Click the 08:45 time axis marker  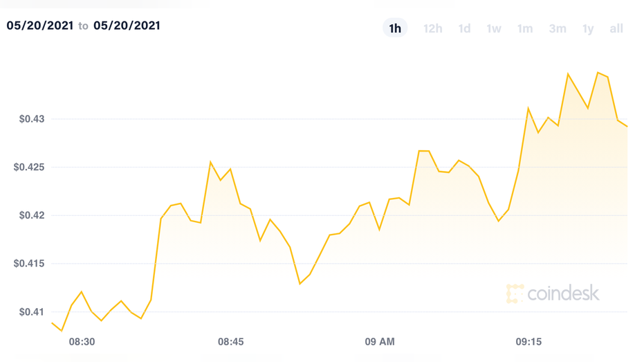coord(231,341)
